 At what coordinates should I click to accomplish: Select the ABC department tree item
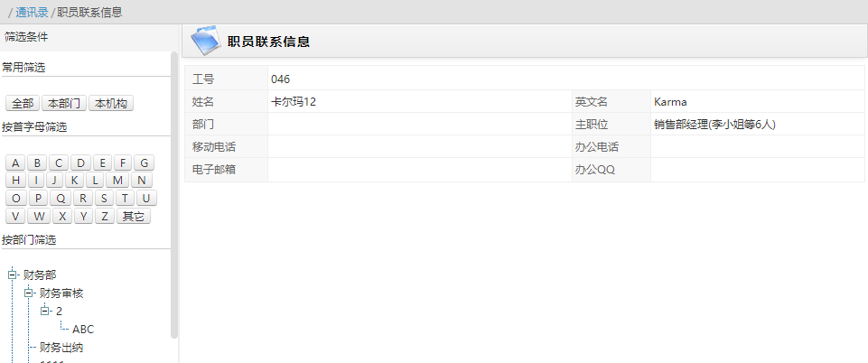pos(83,330)
